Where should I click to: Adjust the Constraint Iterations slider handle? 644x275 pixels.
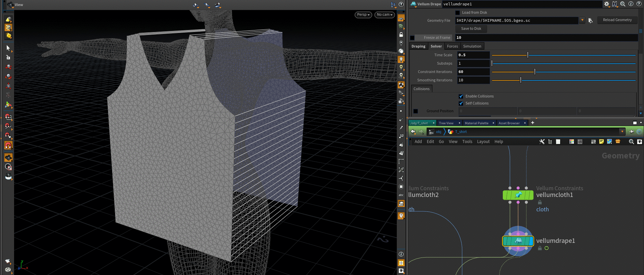coord(535,72)
